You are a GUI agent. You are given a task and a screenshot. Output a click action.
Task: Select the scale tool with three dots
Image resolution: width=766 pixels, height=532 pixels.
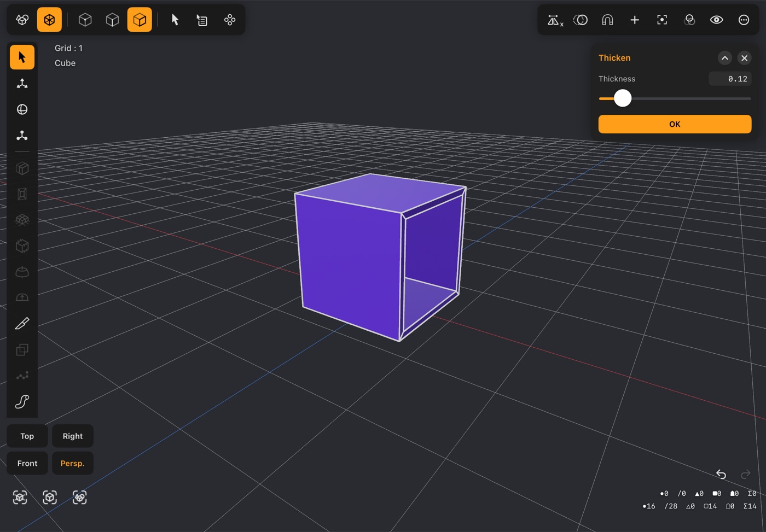tap(22, 136)
